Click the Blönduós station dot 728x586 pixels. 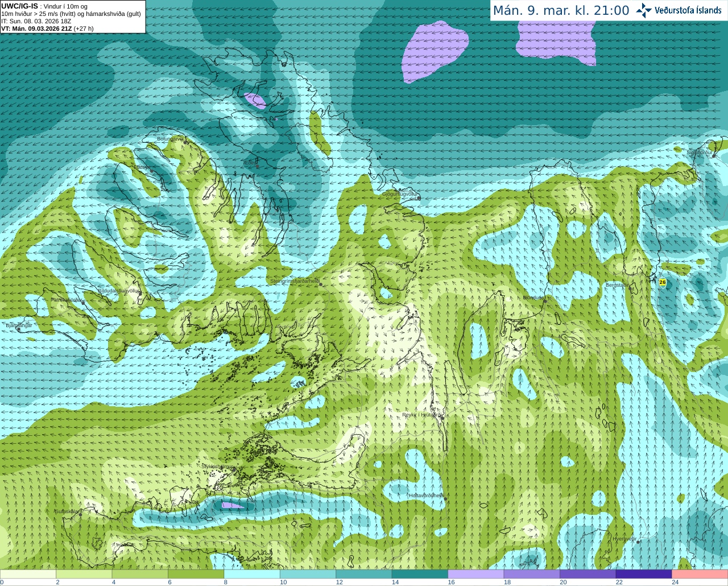(x=544, y=302)
